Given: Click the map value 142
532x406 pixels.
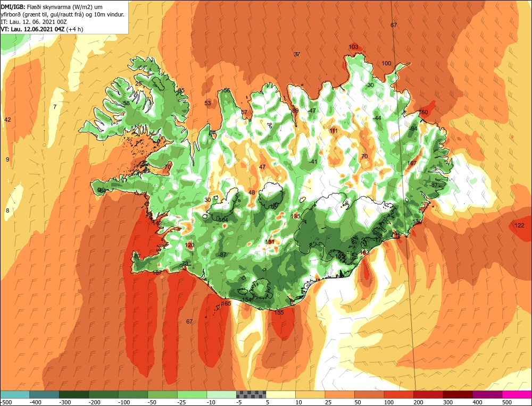Looking at the screenshot, I should pyautogui.click(x=157, y=223).
